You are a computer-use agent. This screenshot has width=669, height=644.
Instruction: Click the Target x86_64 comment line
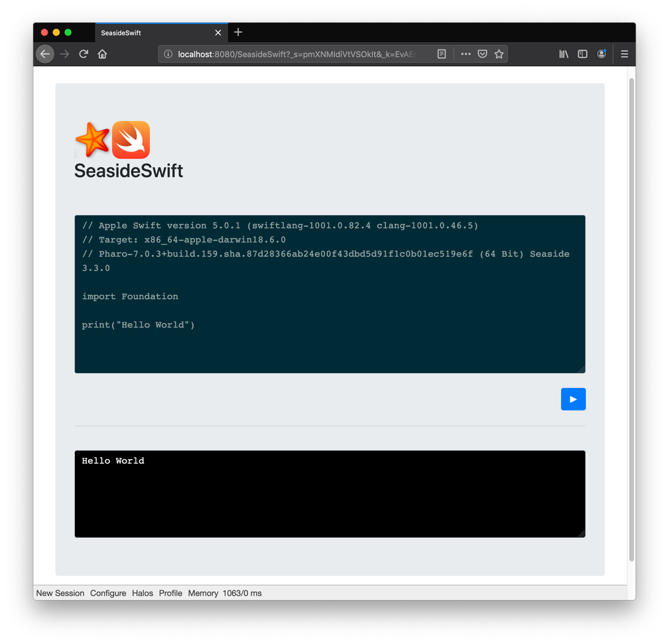click(x=184, y=240)
